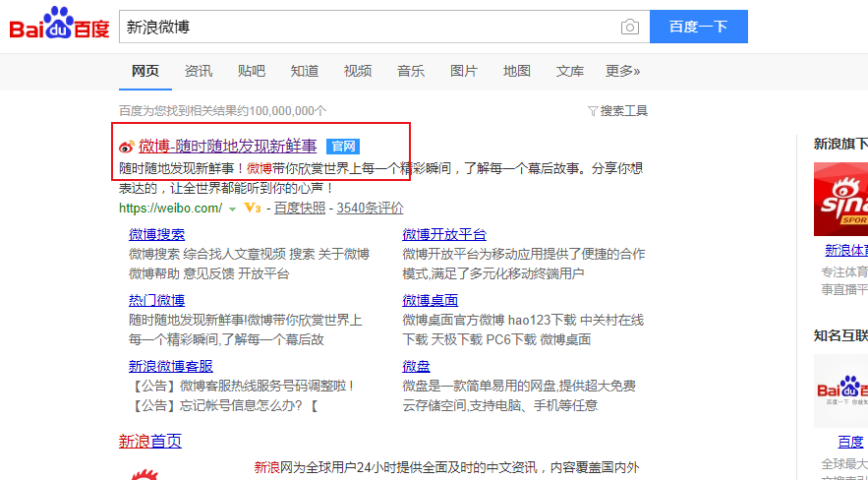Open the 微盘 sublink
The image size is (868, 480).
point(416,367)
